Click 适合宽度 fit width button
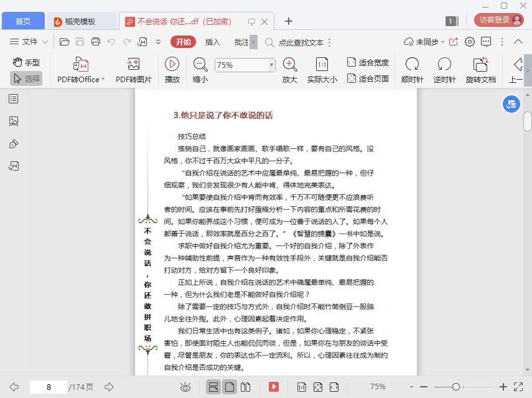The width and height of the screenshot is (532, 398). [368, 62]
